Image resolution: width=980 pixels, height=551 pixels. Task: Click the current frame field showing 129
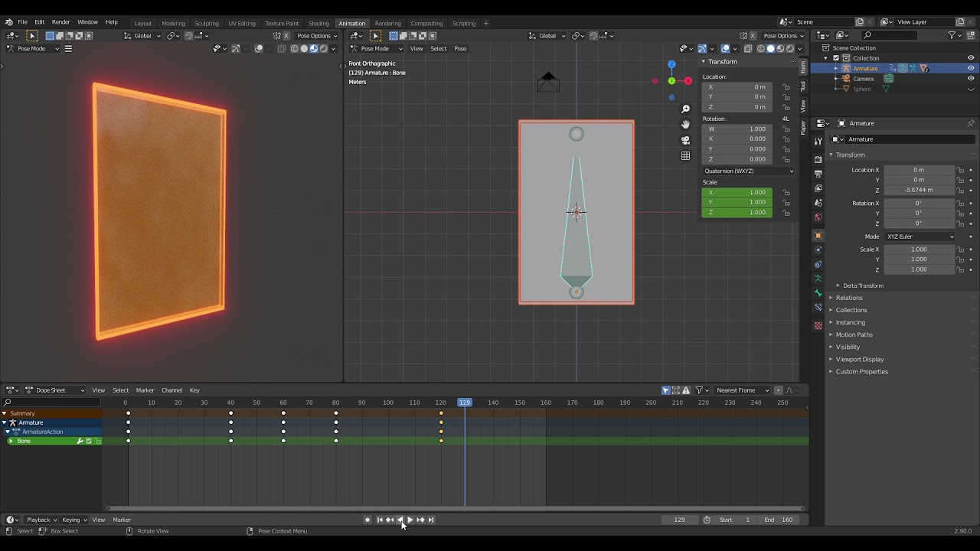pyautogui.click(x=680, y=520)
